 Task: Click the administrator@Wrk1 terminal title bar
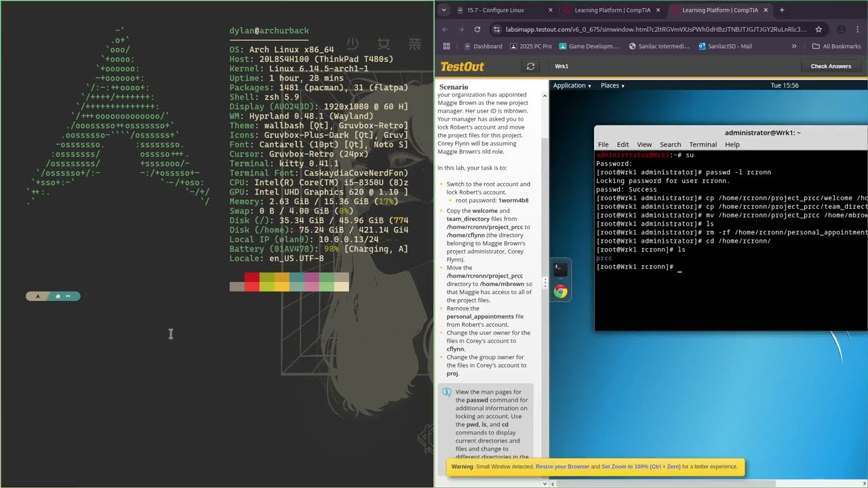pyautogui.click(x=731, y=133)
